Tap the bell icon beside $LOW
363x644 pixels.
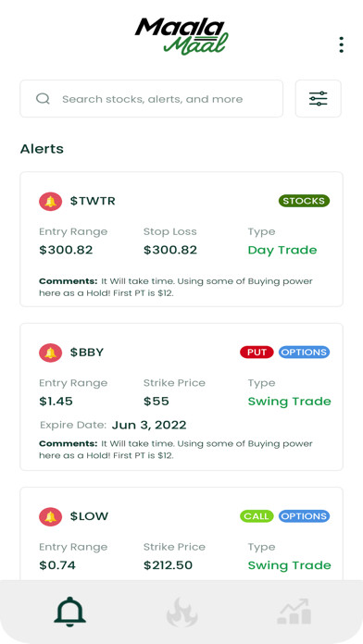coord(51,516)
